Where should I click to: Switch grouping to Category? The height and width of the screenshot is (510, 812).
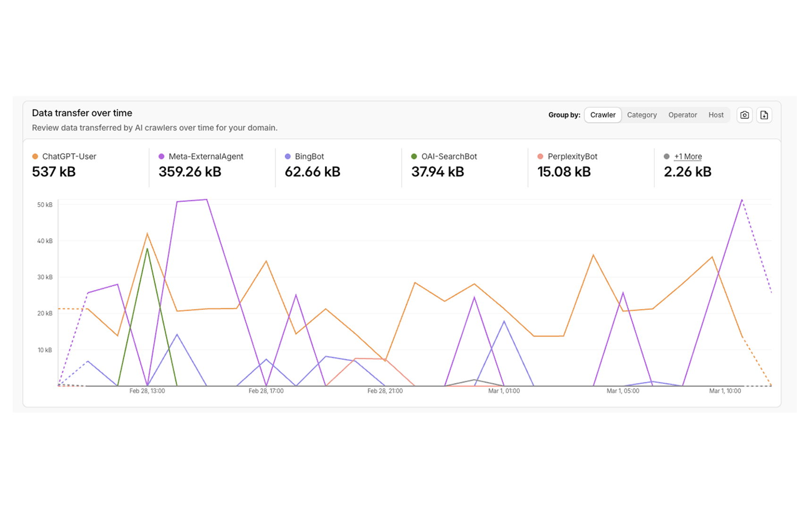point(642,115)
